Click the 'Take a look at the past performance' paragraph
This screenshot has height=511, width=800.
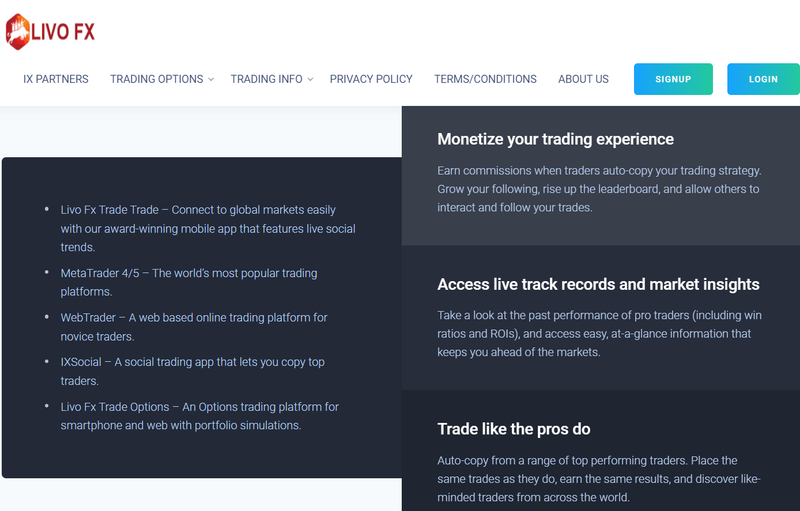pyautogui.click(x=599, y=334)
